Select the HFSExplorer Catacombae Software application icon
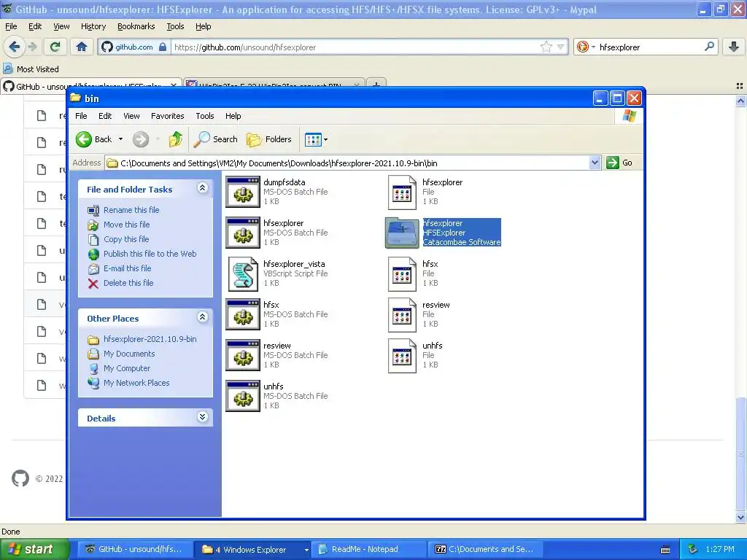 (402, 233)
